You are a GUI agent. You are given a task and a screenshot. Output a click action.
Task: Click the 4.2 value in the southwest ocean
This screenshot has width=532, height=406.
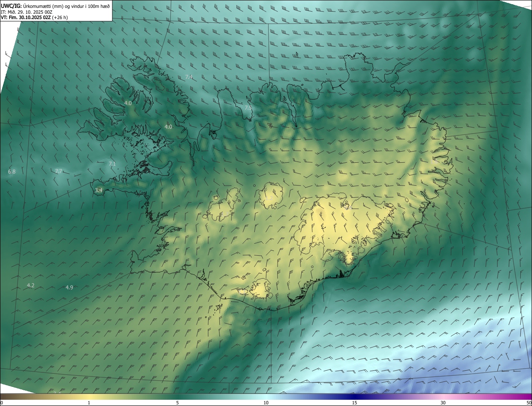[x=30, y=285]
